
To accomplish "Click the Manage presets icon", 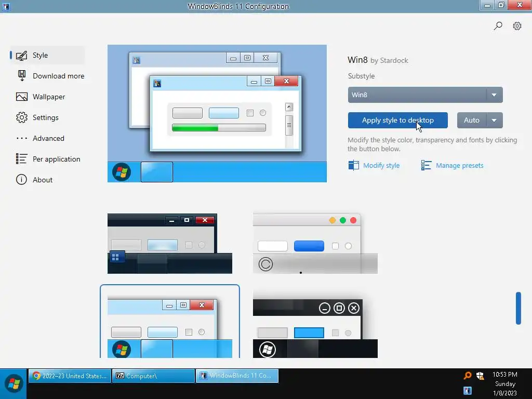I will (426, 165).
